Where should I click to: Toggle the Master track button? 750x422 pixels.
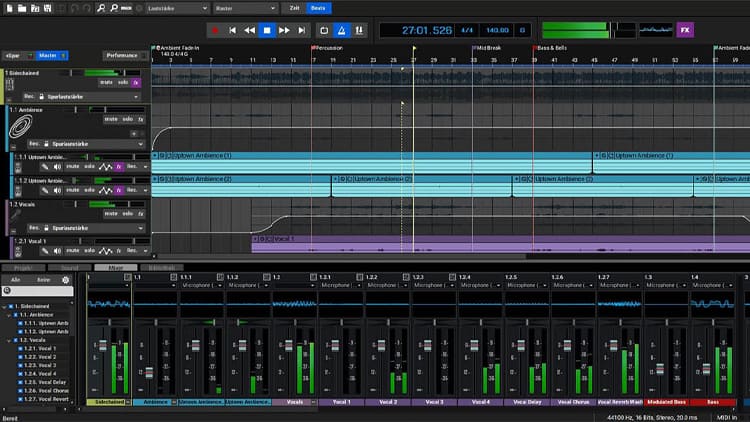click(52, 56)
